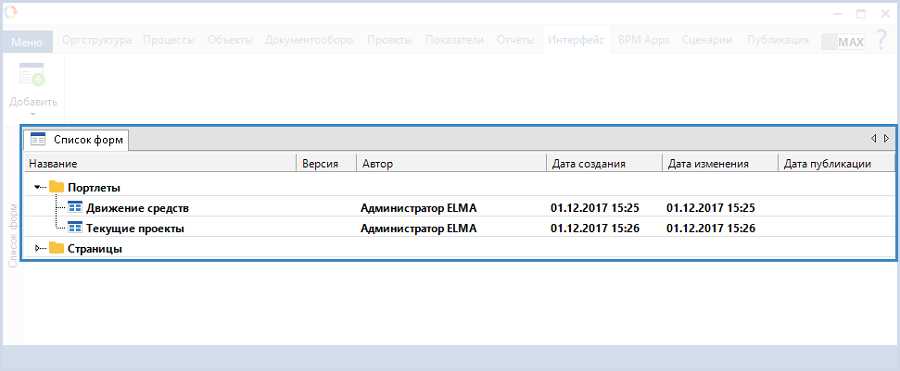
Task: Click the tab scroll right arrow
Action: point(886,138)
